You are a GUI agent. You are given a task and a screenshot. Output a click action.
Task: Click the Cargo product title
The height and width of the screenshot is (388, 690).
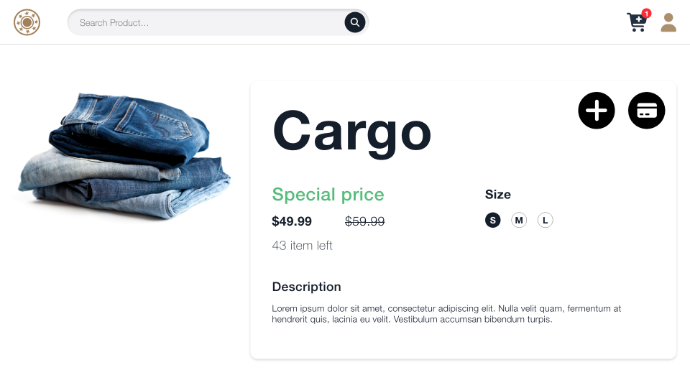pyautogui.click(x=352, y=132)
